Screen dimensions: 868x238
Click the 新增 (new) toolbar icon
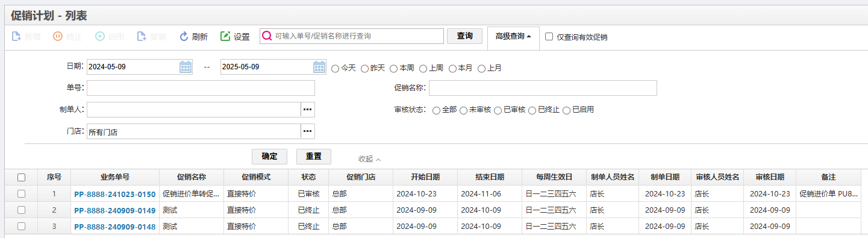tap(17, 37)
